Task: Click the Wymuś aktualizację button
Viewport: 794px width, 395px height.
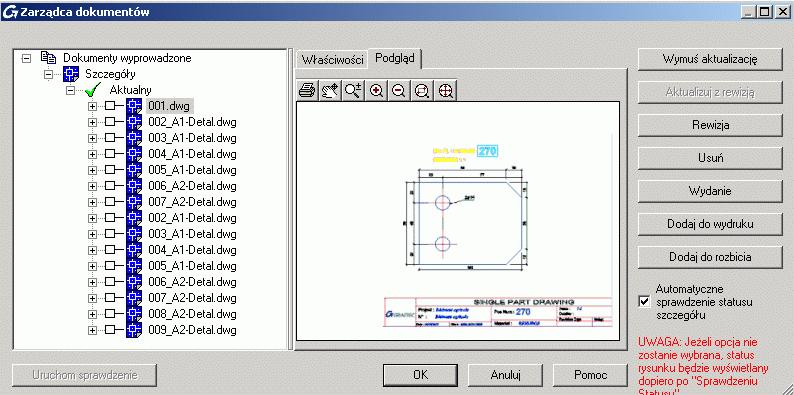Action: 710,59
